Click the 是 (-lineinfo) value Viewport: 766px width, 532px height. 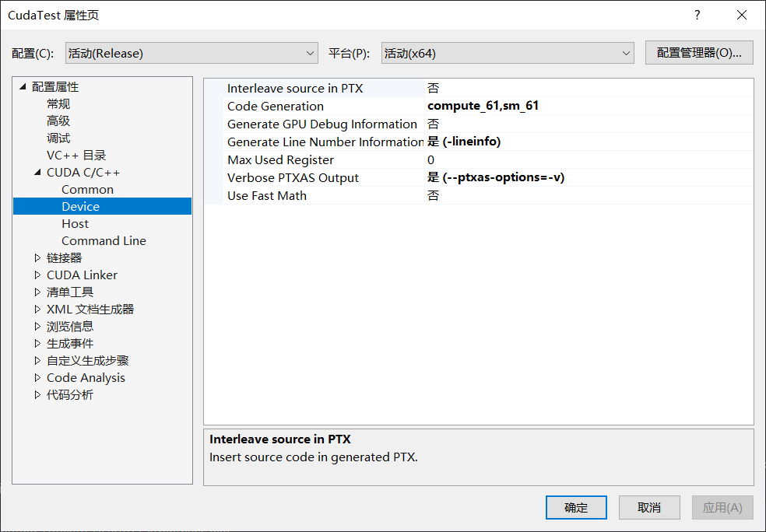[464, 142]
